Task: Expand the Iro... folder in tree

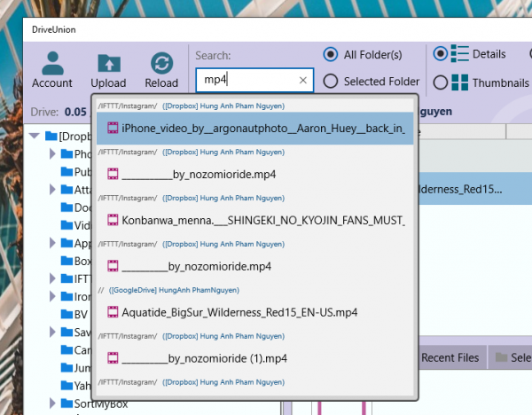Action: coord(52,296)
